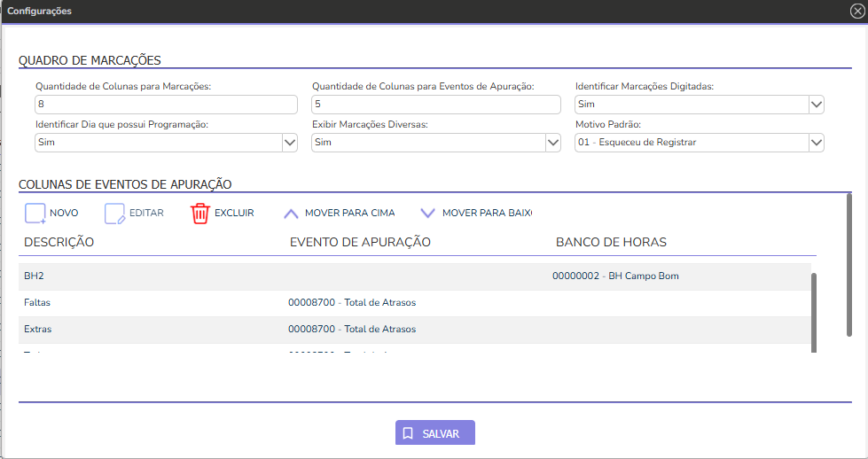Open Identificar Dia que possui Programação dropdown
Screen dimensions: 868x459
tap(289, 143)
